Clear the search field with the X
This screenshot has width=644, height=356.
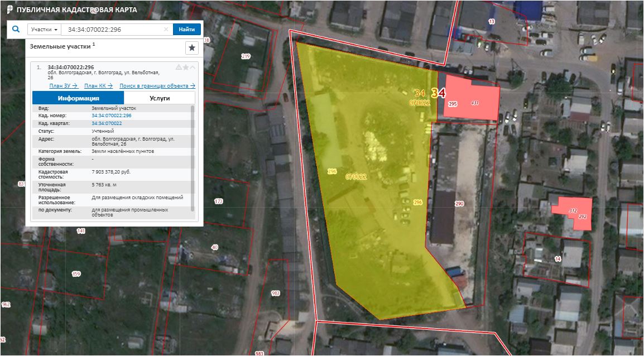[x=166, y=30]
